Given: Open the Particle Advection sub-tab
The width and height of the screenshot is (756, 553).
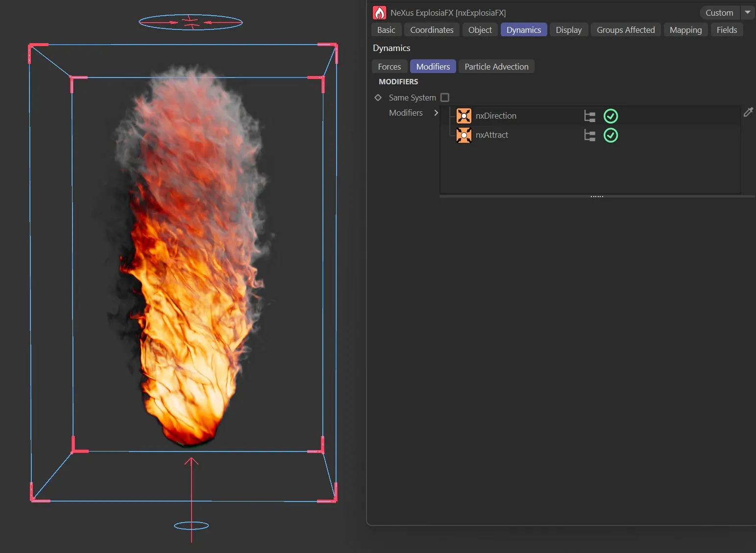Looking at the screenshot, I should [496, 67].
